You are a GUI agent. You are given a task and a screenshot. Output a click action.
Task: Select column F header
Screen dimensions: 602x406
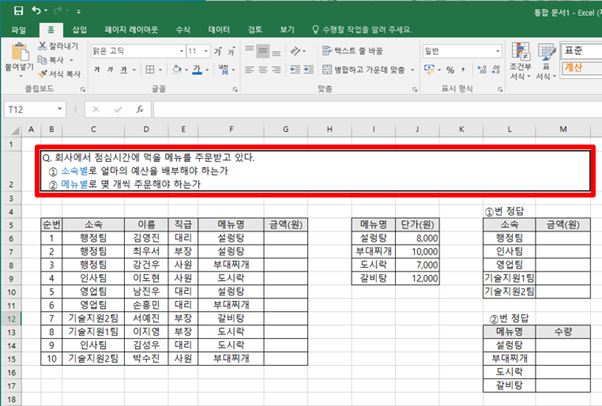click(231, 129)
